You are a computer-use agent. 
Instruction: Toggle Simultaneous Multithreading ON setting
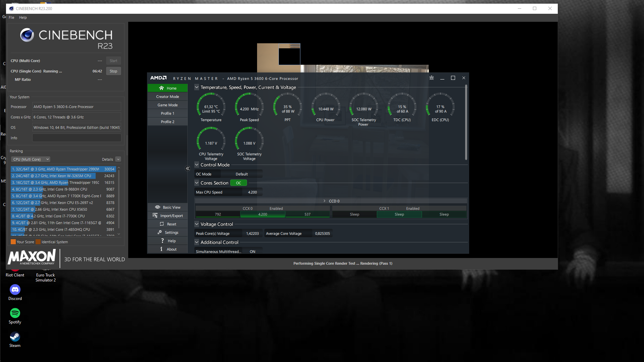click(x=252, y=252)
